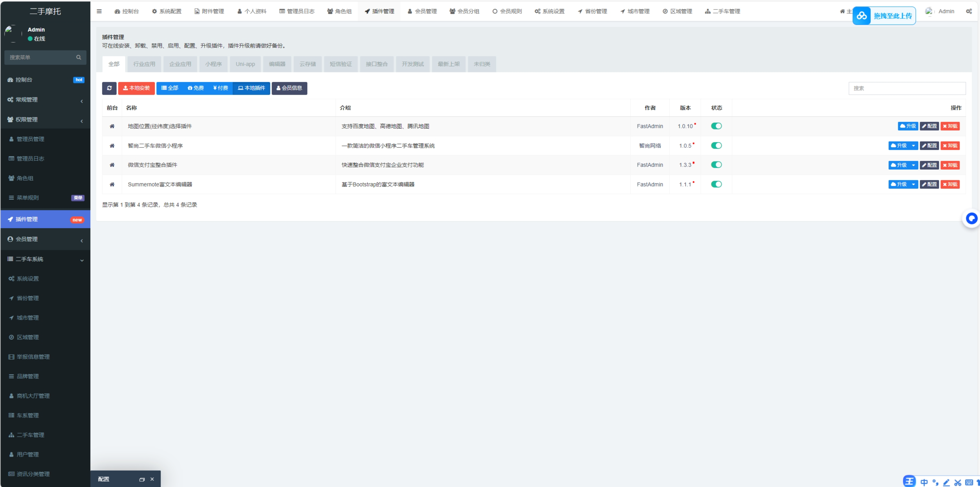980x487 pixels.
Task: Filter by 付费 plugins
Action: point(220,88)
